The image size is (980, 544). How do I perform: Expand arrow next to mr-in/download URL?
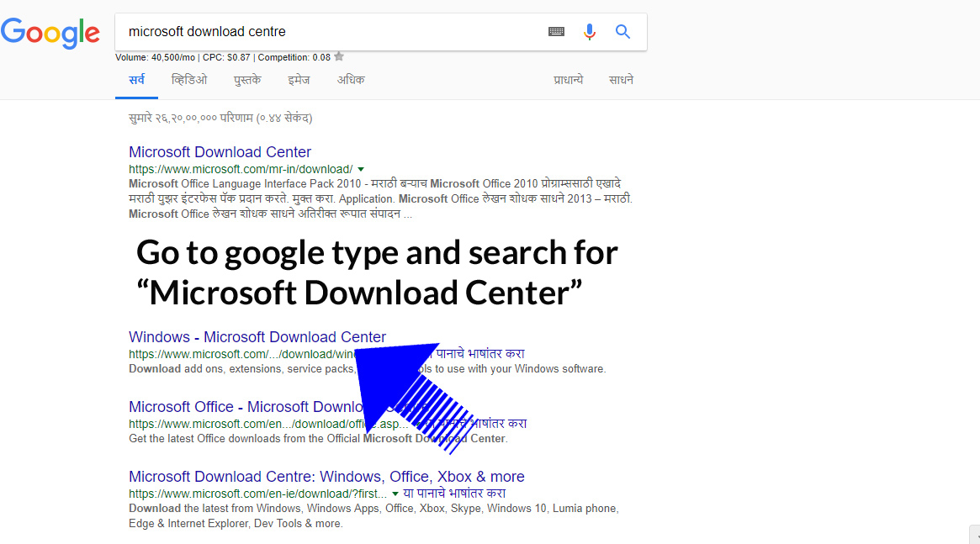361,169
